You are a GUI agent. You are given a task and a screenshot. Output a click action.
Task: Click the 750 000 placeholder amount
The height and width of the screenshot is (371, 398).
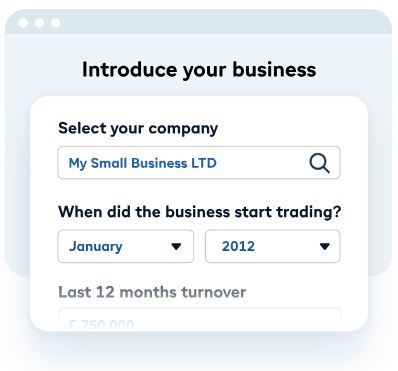click(101, 324)
